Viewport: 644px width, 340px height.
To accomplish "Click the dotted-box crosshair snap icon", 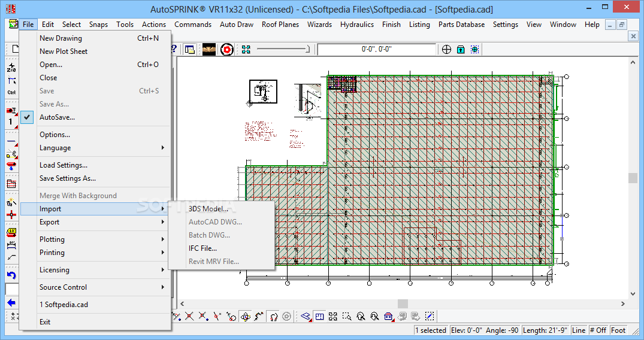I will (x=475, y=50).
